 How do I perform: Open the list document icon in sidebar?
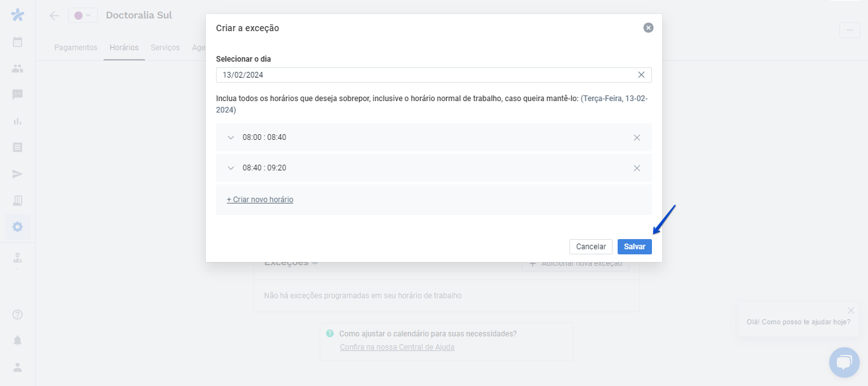coord(18,147)
